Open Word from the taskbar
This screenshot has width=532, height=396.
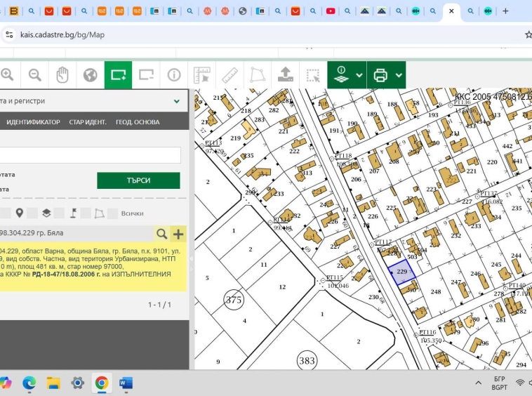pyautogui.click(x=126, y=383)
